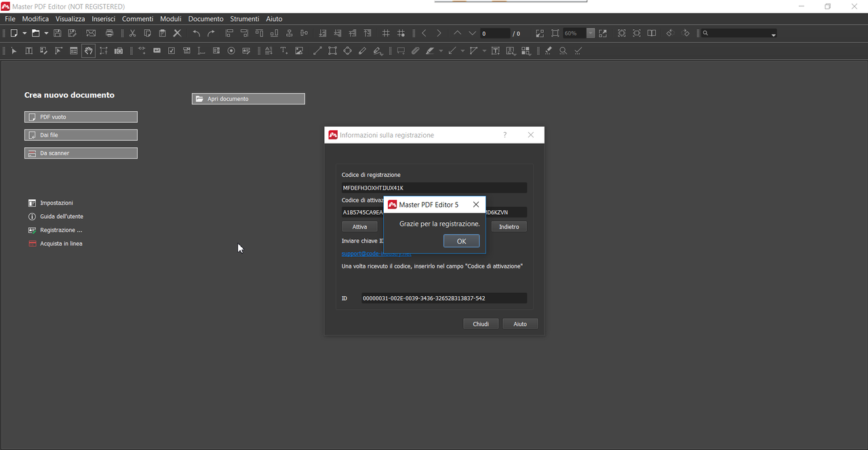The image size is (868, 450).
Task: Open the highlighter tool dropdown arrow
Action: [x=441, y=51]
